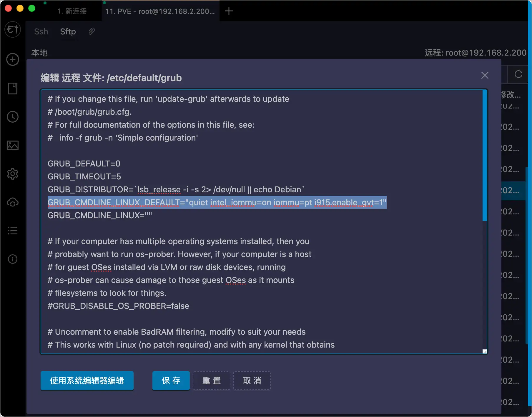The height and width of the screenshot is (417, 532).
Task: Open cloud sync icon in sidebar
Action: coord(13,202)
